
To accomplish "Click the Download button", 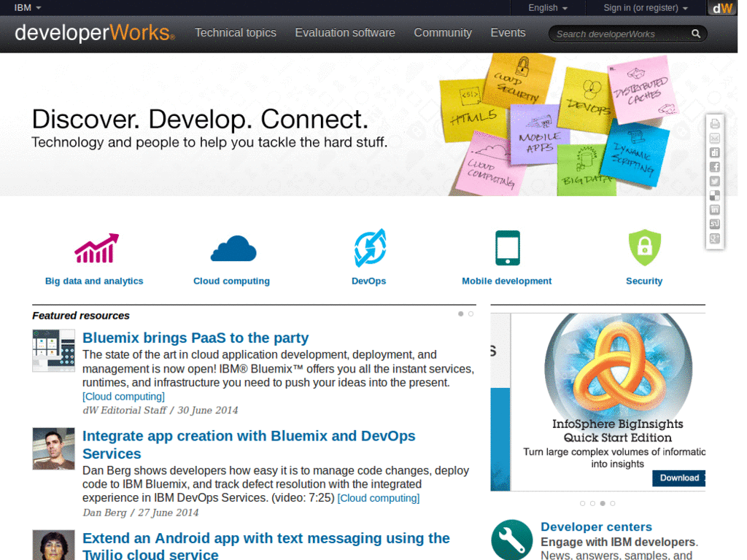I will click(679, 478).
